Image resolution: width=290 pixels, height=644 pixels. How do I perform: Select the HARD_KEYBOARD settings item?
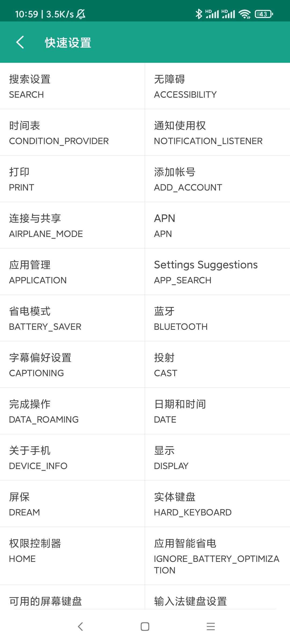click(217, 504)
